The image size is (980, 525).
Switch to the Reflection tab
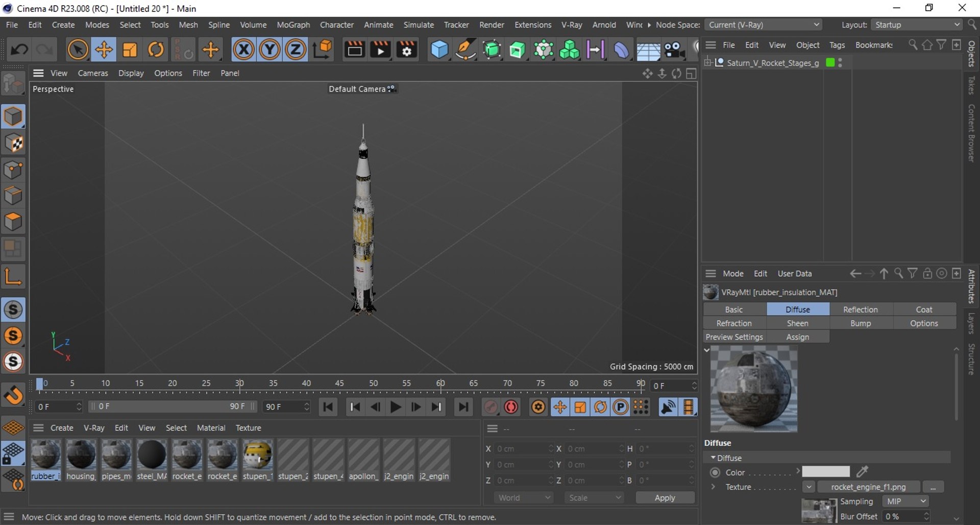pyautogui.click(x=861, y=309)
